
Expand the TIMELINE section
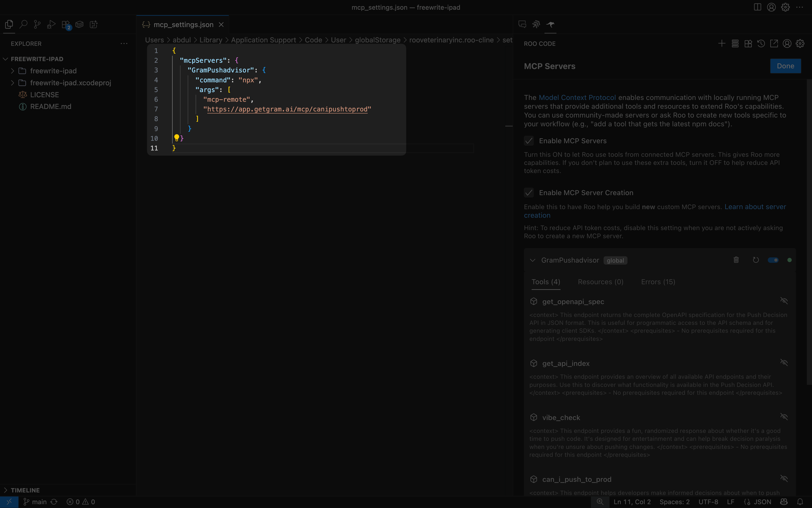point(5,490)
